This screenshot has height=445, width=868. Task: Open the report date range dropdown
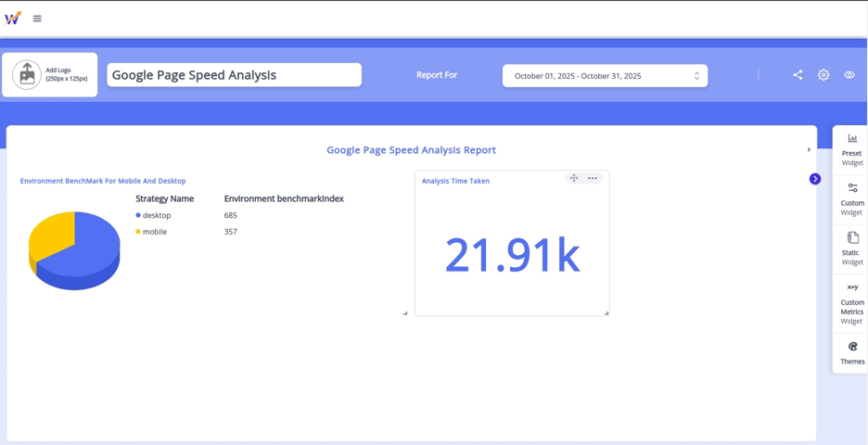(x=605, y=76)
